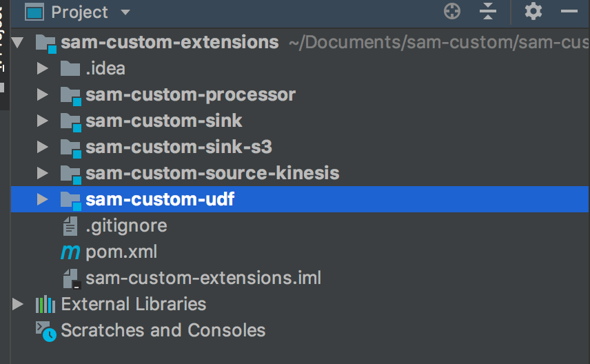Expand the sam-custom-processor module
Screen dimensions: 590x364
coord(43,95)
